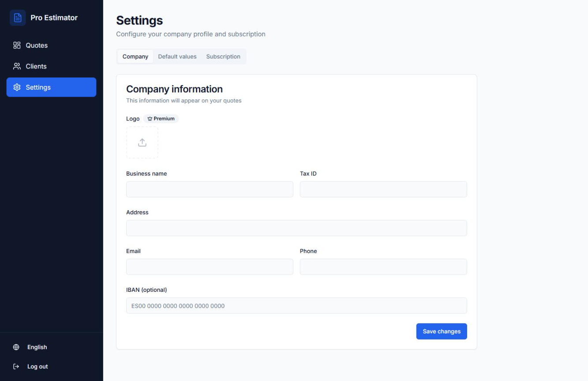Click the Pro Estimator document logo icon
This screenshot has width=588, height=381.
tap(18, 18)
